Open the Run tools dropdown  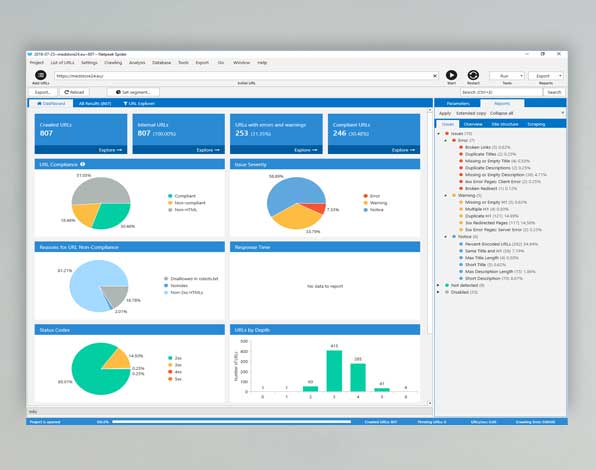507,76
